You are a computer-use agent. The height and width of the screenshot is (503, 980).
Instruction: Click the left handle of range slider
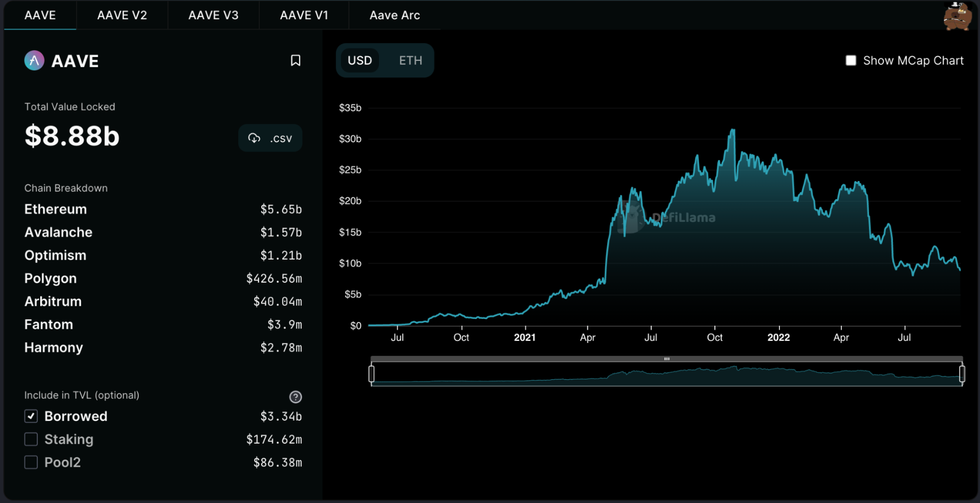[372, 374]
